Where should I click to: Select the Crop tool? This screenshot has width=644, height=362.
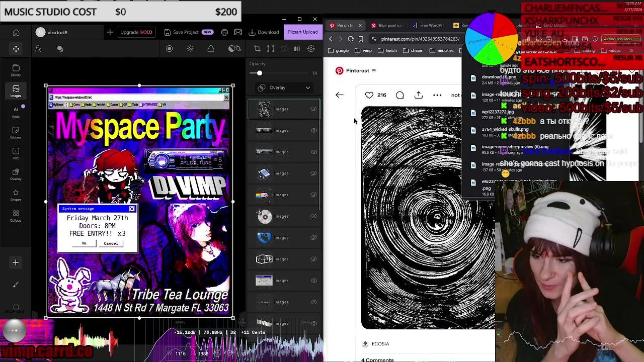[257, 49]
